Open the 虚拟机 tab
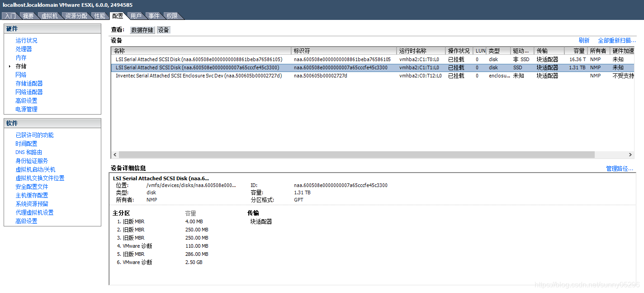The height and width of the screenshot is (293, 644). (x=49, y=16)
